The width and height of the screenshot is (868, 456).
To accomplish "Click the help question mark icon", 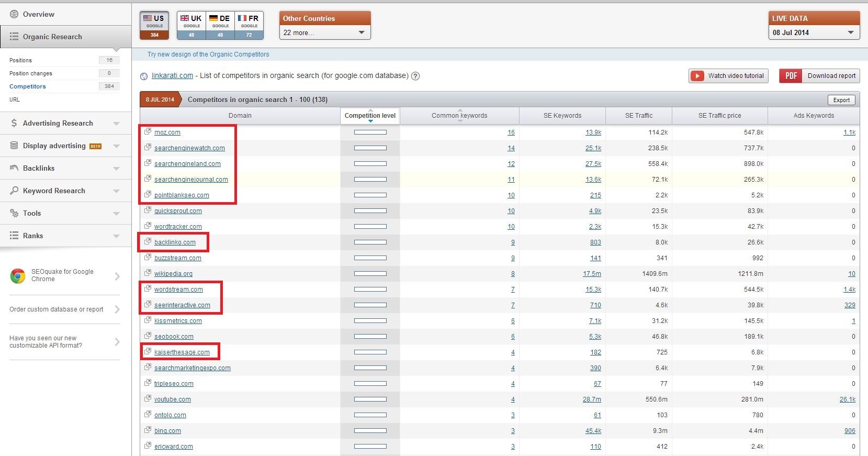I will point(415,76).
